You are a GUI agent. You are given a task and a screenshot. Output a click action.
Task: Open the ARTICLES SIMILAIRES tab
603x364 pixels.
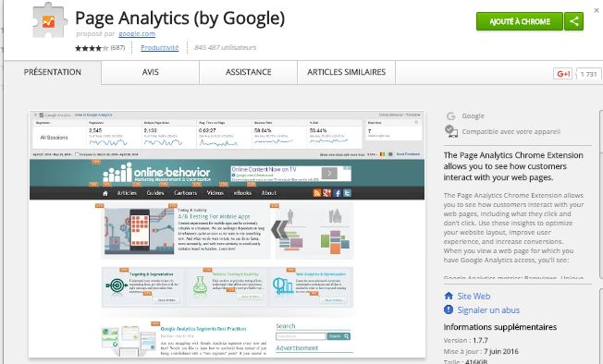(347, 72)
